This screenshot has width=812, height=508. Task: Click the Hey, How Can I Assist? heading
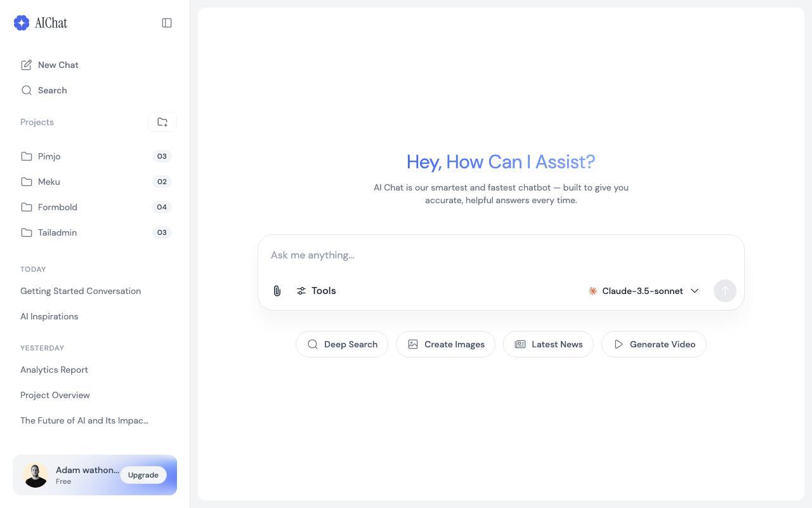click(501, 162)
